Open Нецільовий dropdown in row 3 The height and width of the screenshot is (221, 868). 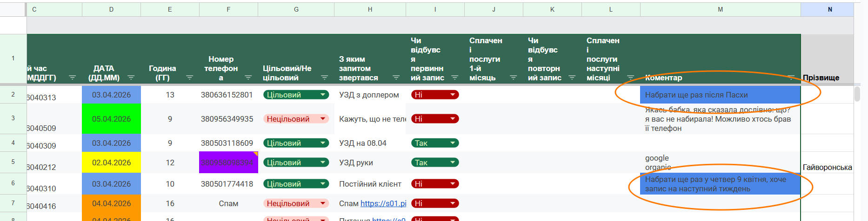[x=323, y=119]
